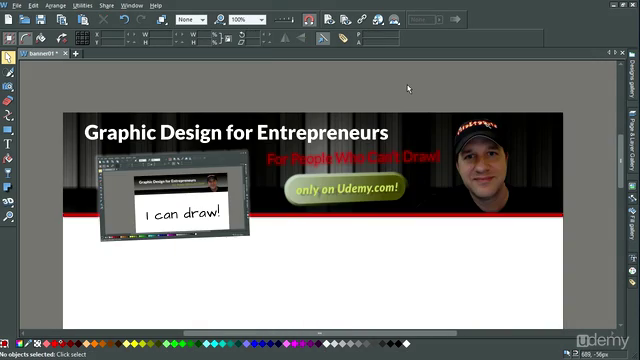This screenshot has height=360, width=640.
Task: Paste from clipboard icon
Action: (83, 20)
